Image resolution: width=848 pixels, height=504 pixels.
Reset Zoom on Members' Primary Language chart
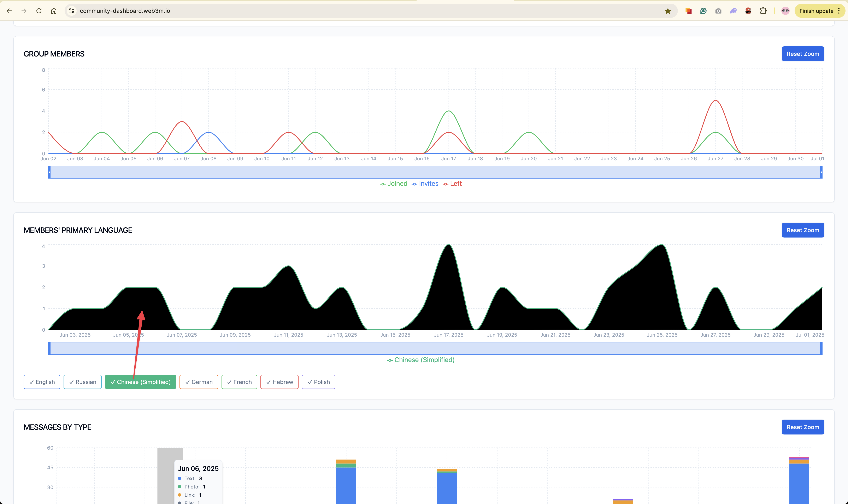pos(802,230)
